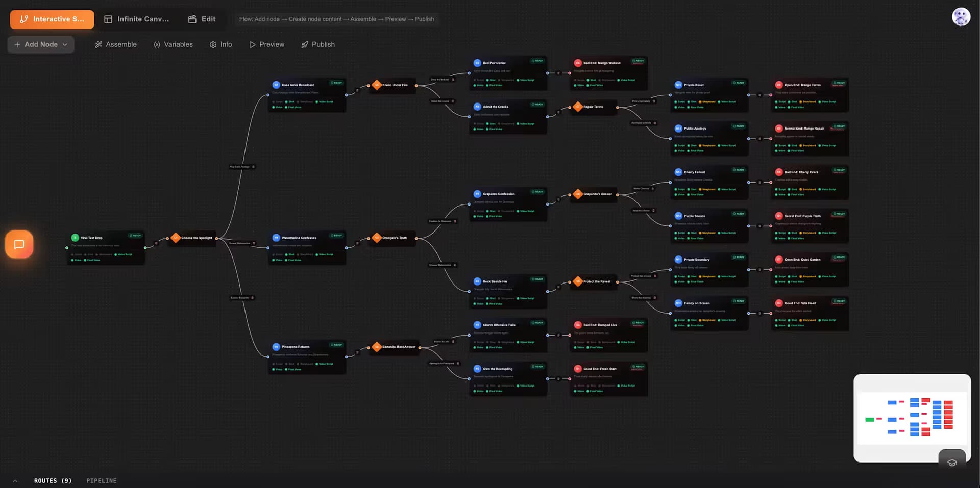Select the Admit the Cracks node icon
Screen dimensions: 980x488
pyautogui.click(x=477, y=107)
